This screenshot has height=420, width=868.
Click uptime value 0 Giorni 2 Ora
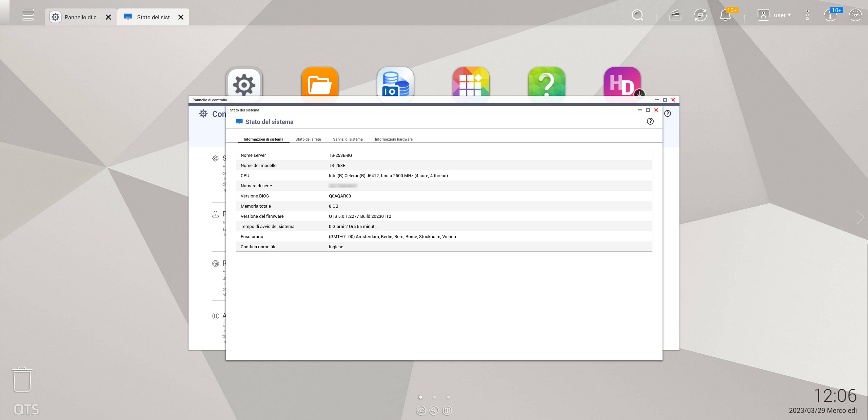click(352, 227)
